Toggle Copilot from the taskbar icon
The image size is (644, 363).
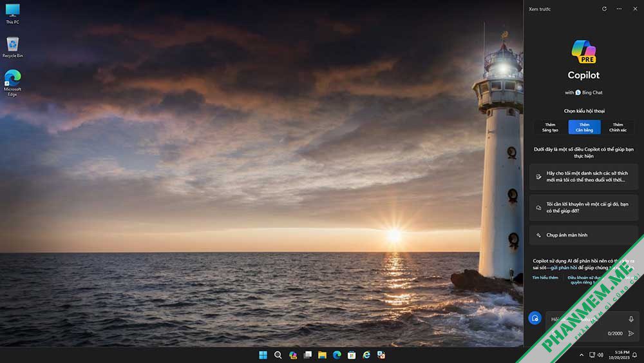[292, 355]
